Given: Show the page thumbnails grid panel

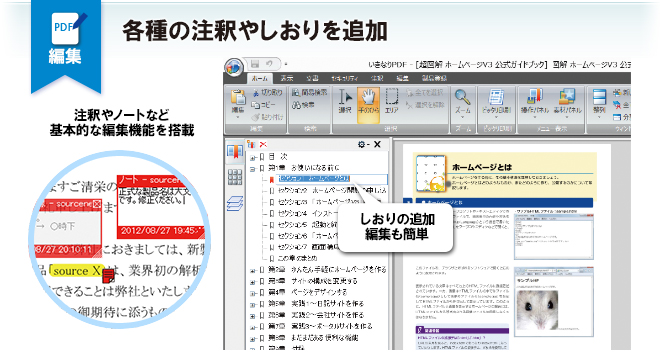Looking at the screenshot, I should tap(235, 177).
